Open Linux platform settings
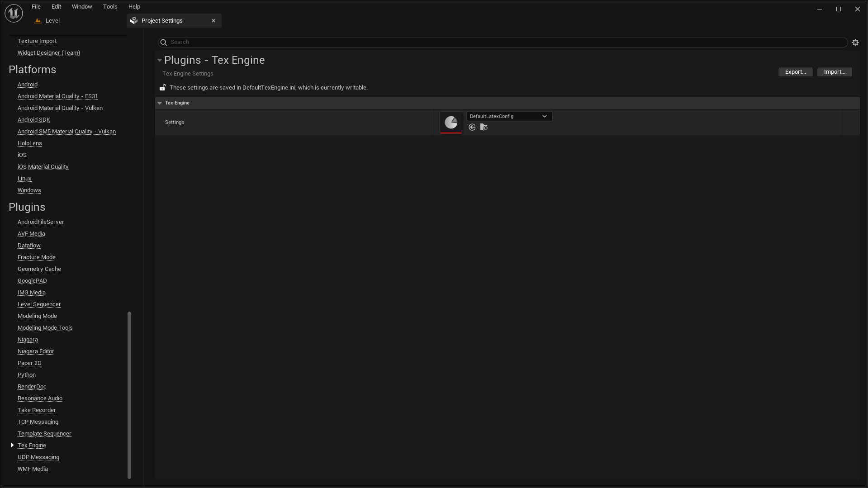The image size is (868, 488). (24, 178)
